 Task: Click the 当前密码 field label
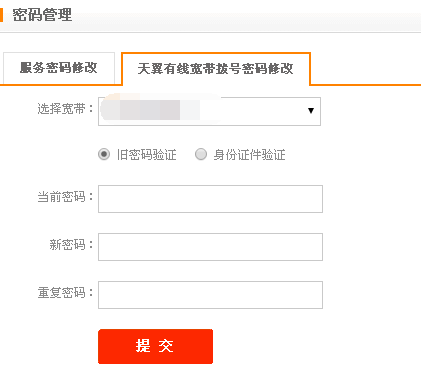coord(65,197)
